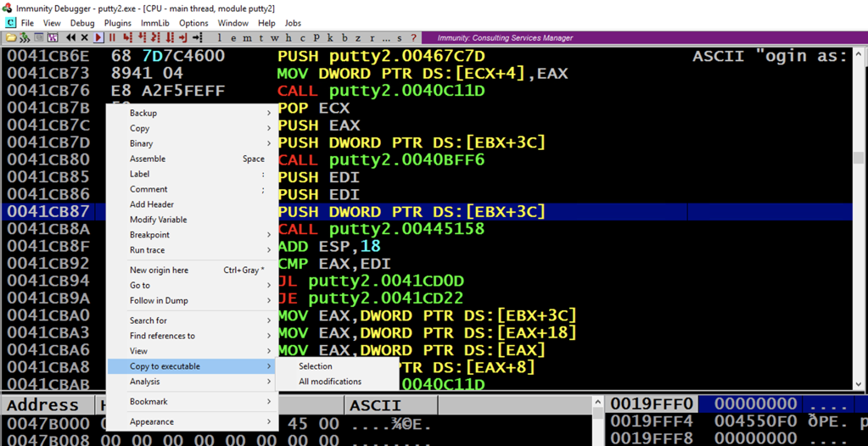Click the Trace into toolbar icon
Image resolution: width=868 pixels, height=446 pixels.
tap(155, 37)
